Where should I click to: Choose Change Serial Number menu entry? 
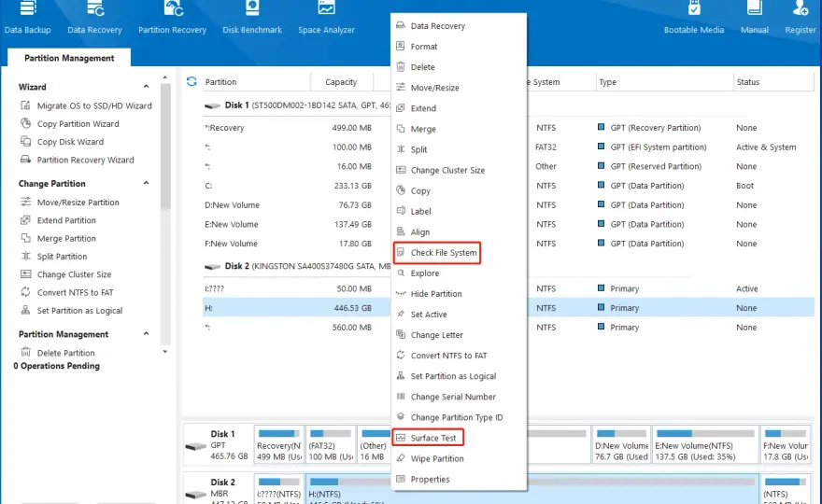(459, 397)
